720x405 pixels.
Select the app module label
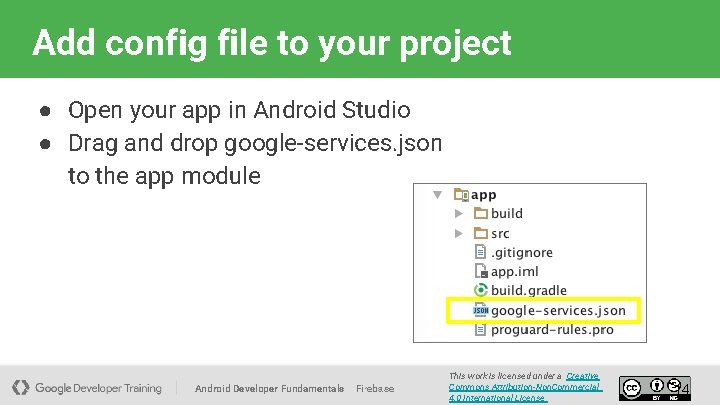pos(484,196)
